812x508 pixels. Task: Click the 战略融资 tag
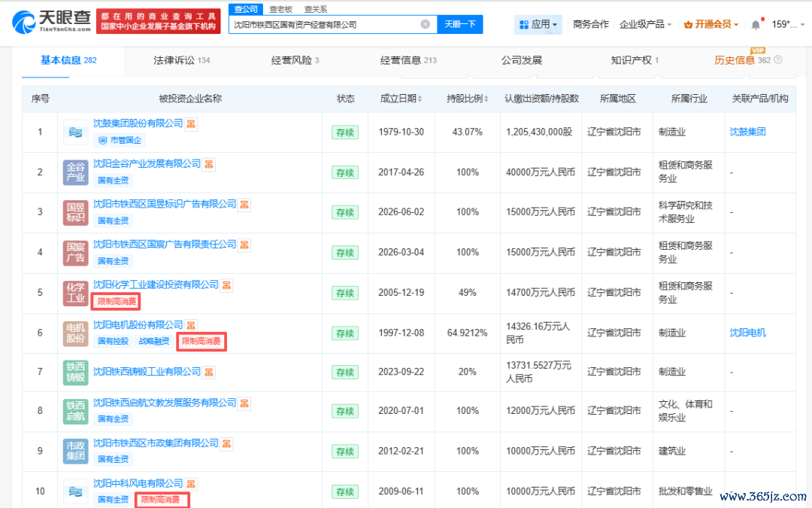click(x=154, y=342)
